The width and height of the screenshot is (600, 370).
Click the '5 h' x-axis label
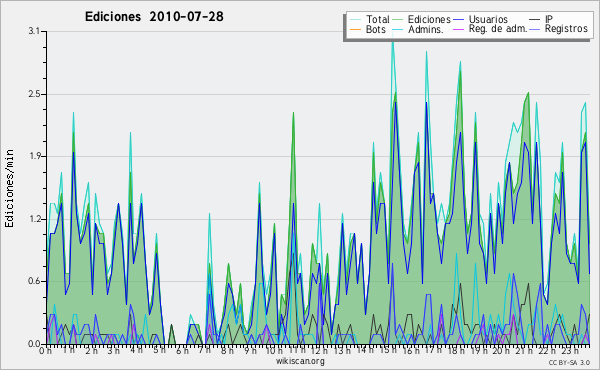point(159,350)
